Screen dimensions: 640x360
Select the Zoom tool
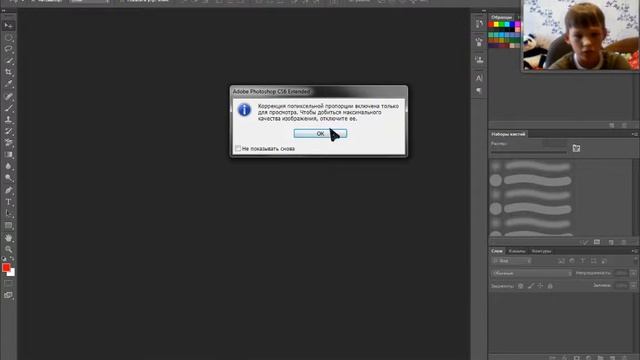tap(8, 249)
